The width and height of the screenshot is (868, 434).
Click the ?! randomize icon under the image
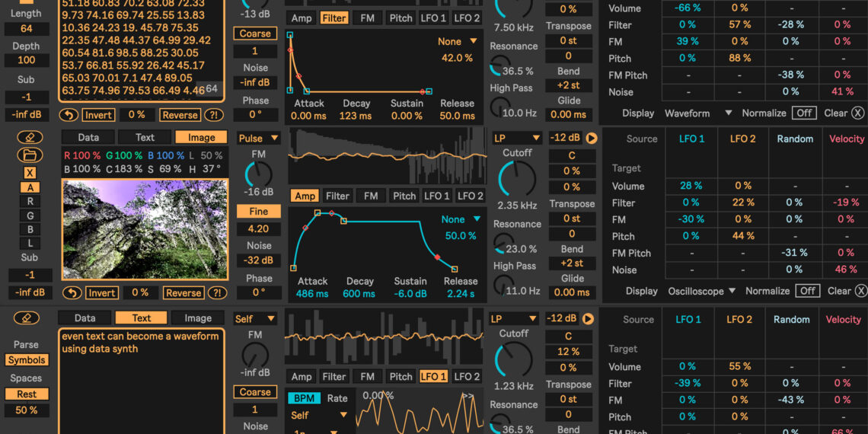[x=217, y=293]
